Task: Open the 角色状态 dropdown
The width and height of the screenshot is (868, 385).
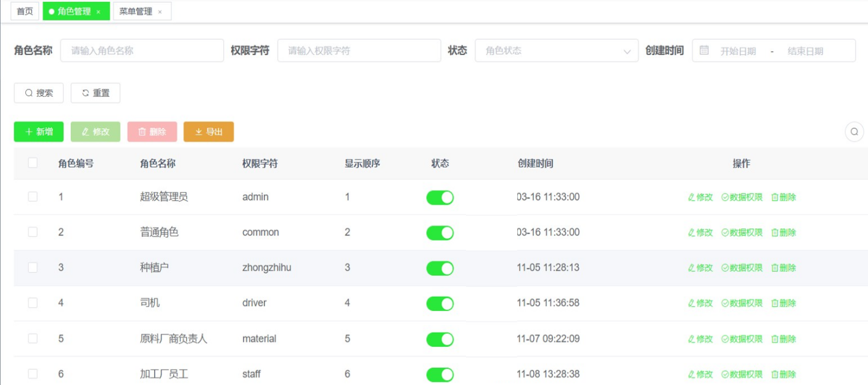Action: point(556,51)
